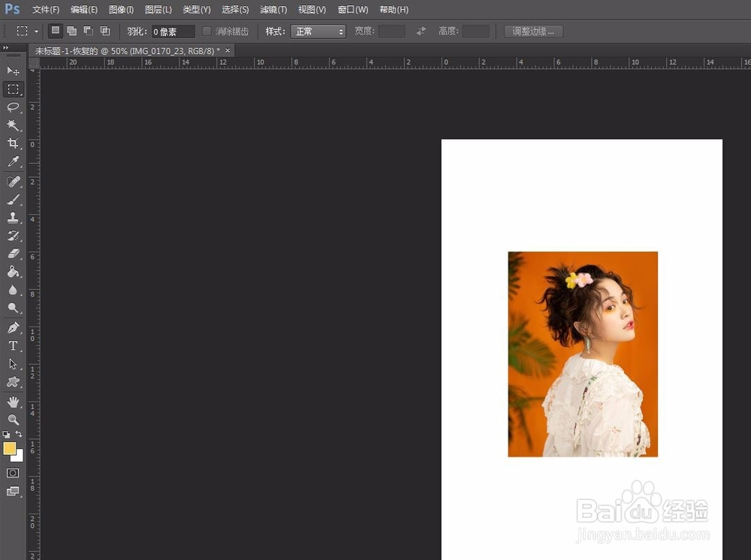Select the Rectangular Marquee tool

click(x=13, y=89)
